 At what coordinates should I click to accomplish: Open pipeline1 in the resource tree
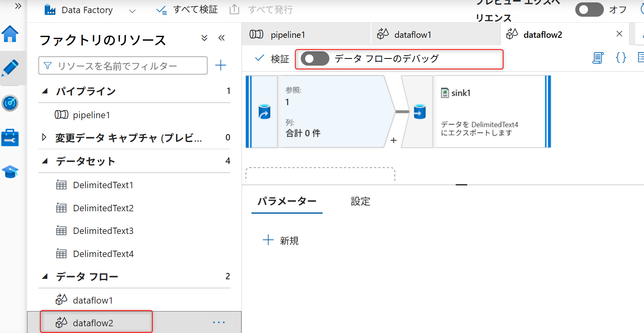pos(91,115)
